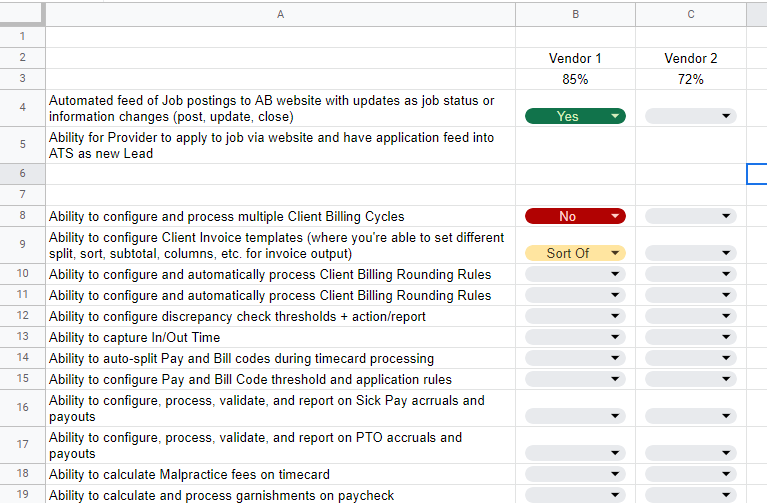
Task: Select the auto-split Pay and Bill codes cell
Action: (280, 359)
